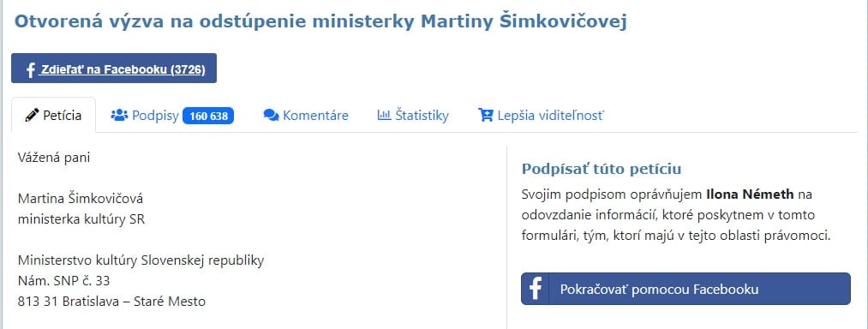Click the people icon next to Podpisy
This screenshot has width=868, height=329.
click(x=119, y=115)
